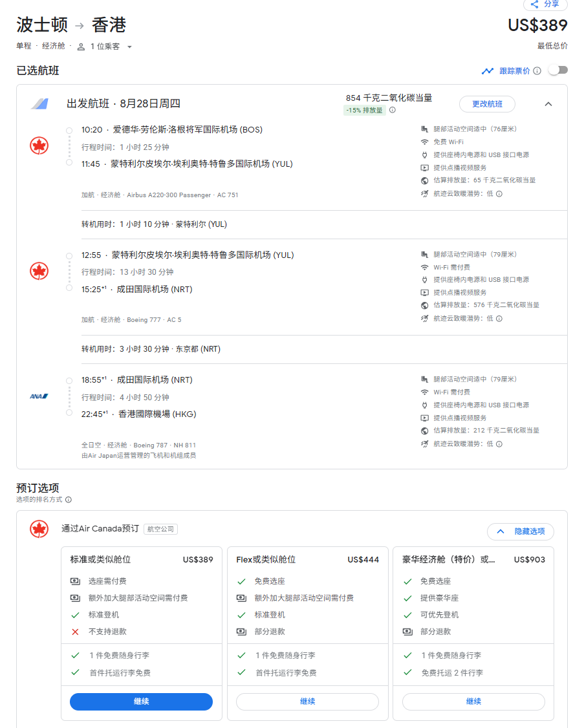Viewport: 573px width, 728px height.
Task: Click info icon next to 跟踪票价
Action: pos(537,71)
